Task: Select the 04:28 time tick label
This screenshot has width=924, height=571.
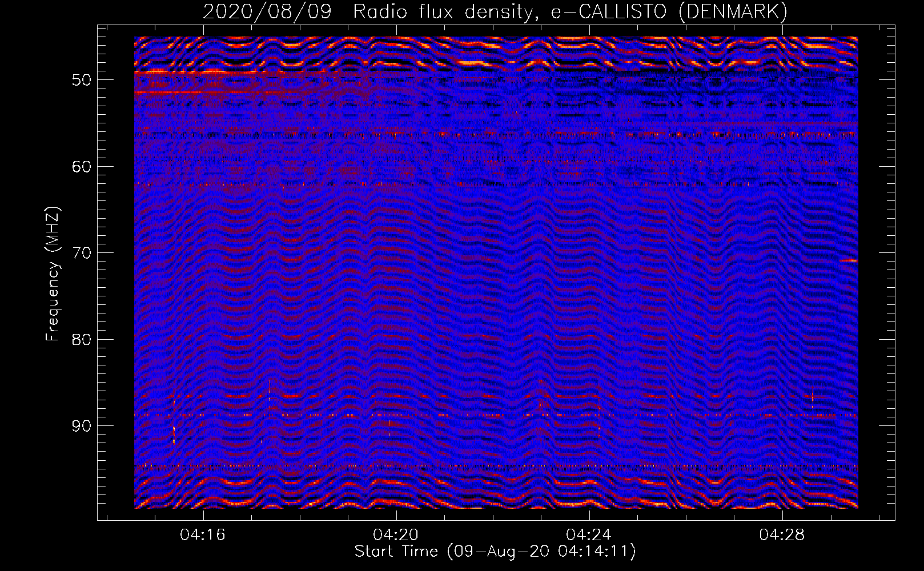Action: click(x=782, y=535)
